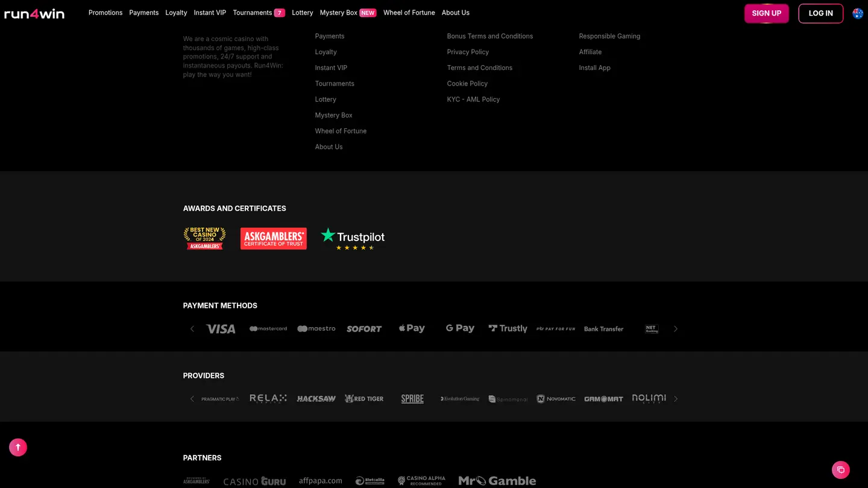Click the Net Banking payment logo
This screenshot has width=868, height=488.
[652, 329]
